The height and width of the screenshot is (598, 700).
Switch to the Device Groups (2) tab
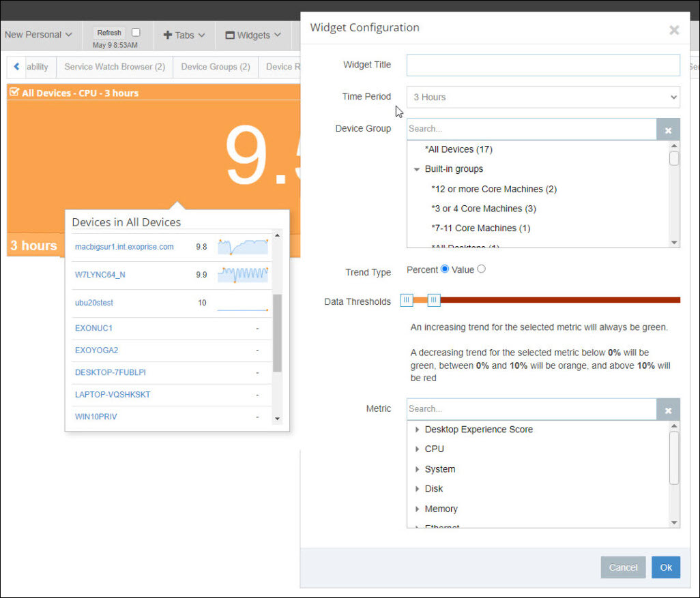[x=215, y=67]
